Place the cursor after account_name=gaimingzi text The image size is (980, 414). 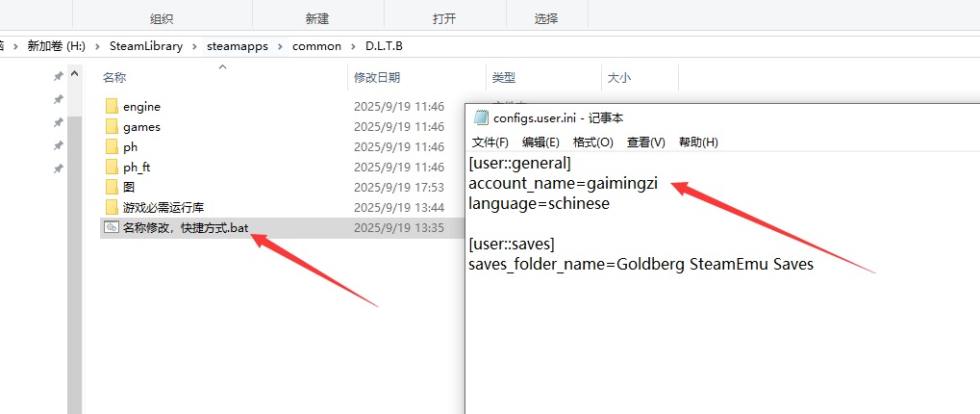point(660,183)
